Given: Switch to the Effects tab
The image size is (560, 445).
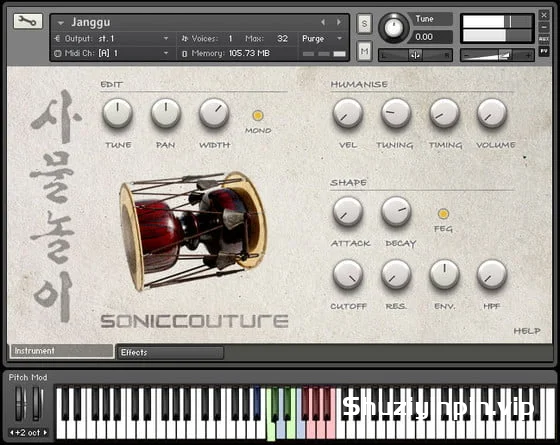Looking at the screenshot, I should point(171,352).
